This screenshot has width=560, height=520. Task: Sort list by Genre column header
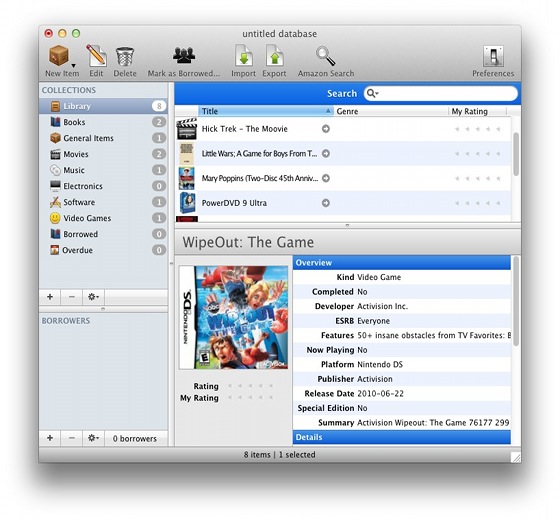391,111
